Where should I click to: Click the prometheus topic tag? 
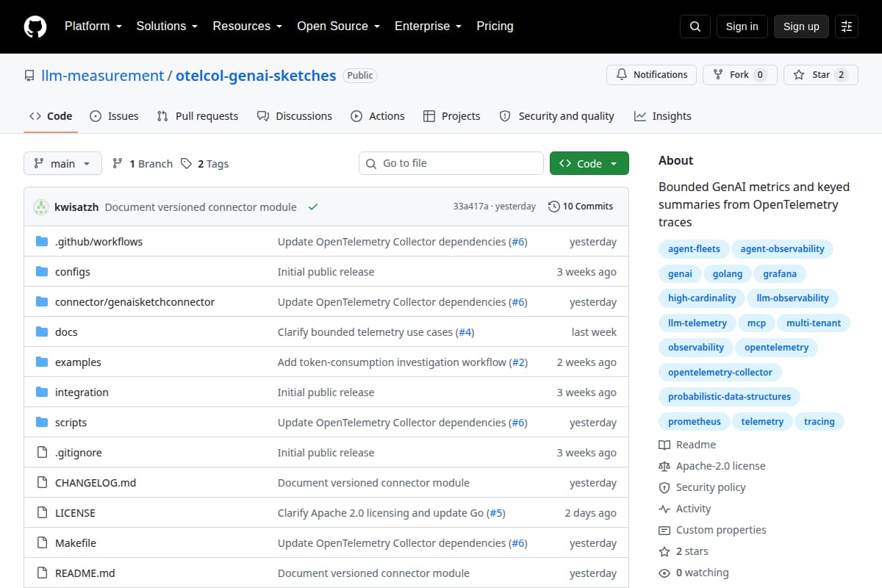click(695, 422)
